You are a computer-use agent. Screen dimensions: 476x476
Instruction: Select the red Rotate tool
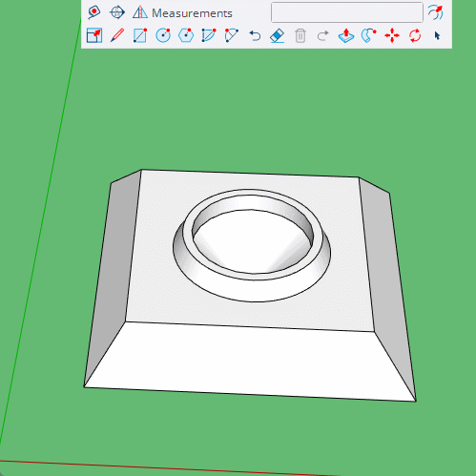[x=415, y=35]
